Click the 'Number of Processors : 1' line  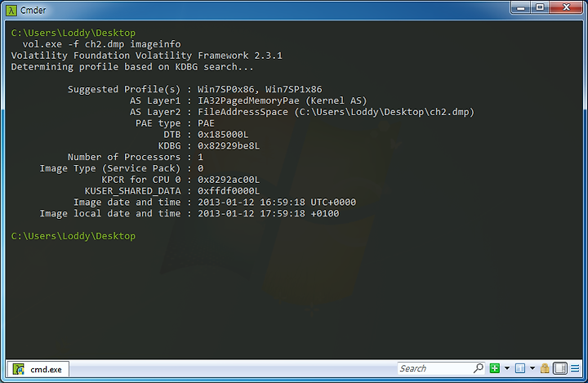(136, 157)
